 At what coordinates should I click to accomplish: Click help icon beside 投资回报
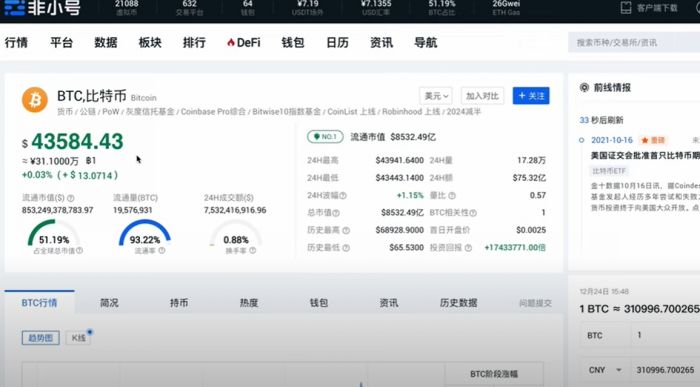click(468, 248)
